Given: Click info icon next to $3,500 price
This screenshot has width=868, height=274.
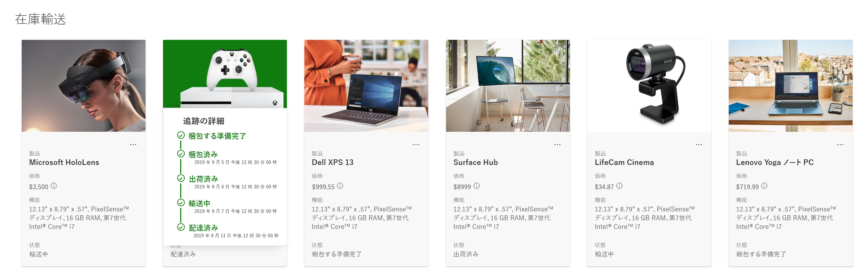Looking at the screenshot, I should (x=54, y=186).
